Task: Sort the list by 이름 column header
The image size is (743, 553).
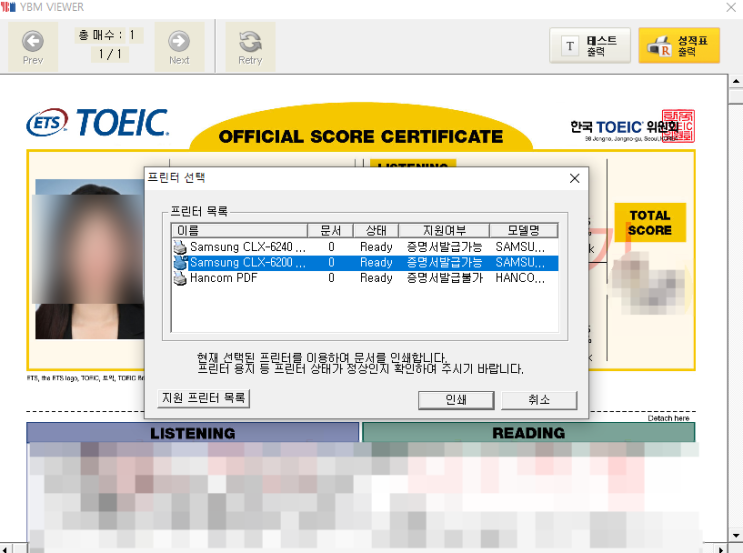Action: (239, 231)
